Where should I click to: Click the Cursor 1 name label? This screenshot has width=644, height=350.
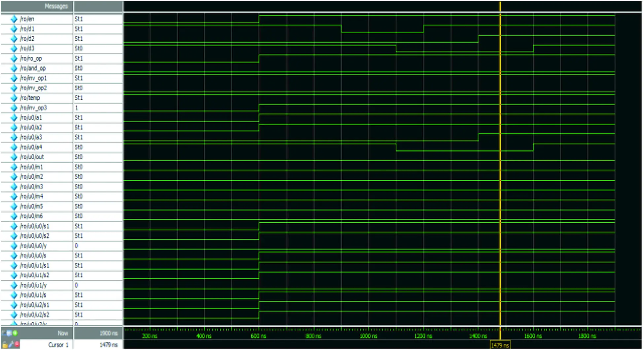tap(58, 345)
